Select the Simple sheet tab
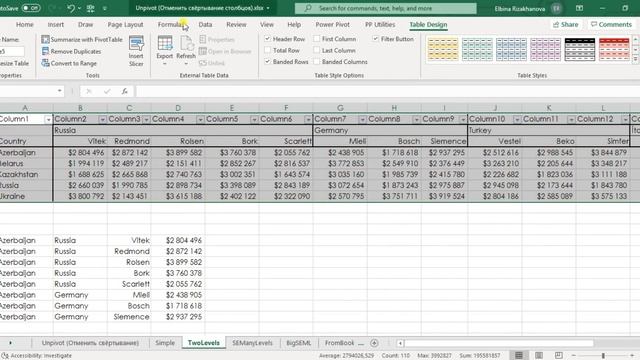640x360 pixels. click(x=165, y=343)
